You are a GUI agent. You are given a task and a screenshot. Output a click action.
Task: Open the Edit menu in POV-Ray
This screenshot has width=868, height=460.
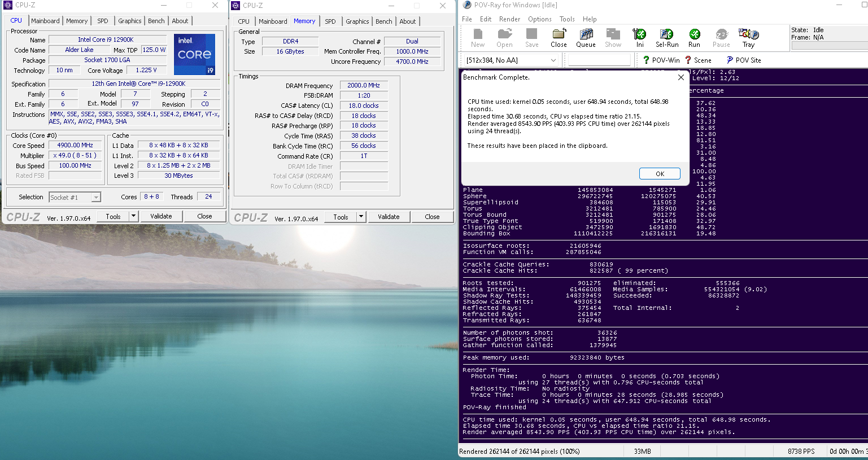click(x=486, y=19)
